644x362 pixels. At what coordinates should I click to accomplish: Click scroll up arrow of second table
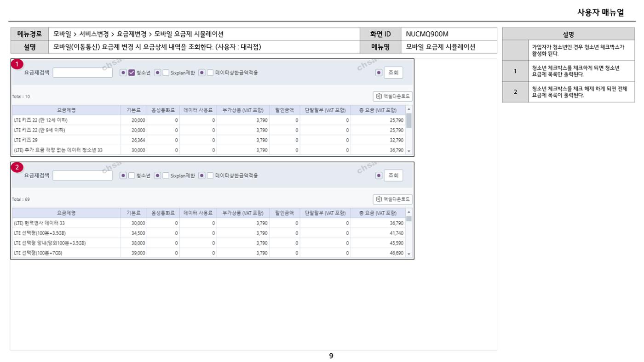(409, 212)
